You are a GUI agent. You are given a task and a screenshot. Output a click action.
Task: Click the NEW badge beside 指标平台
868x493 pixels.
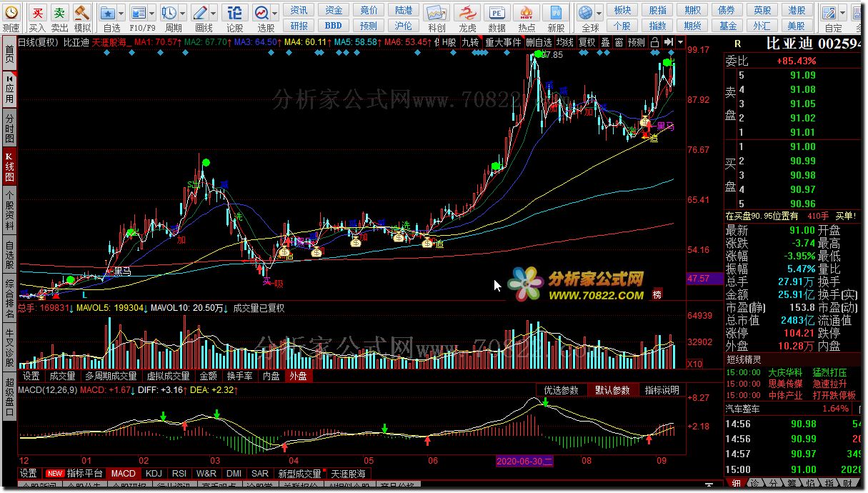54,474
